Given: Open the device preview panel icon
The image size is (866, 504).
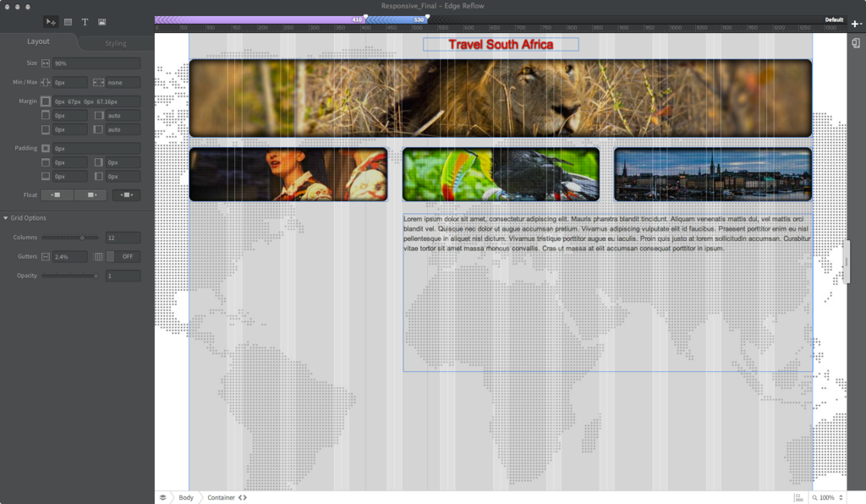Looking at the screenshot, I should [856, 43].
